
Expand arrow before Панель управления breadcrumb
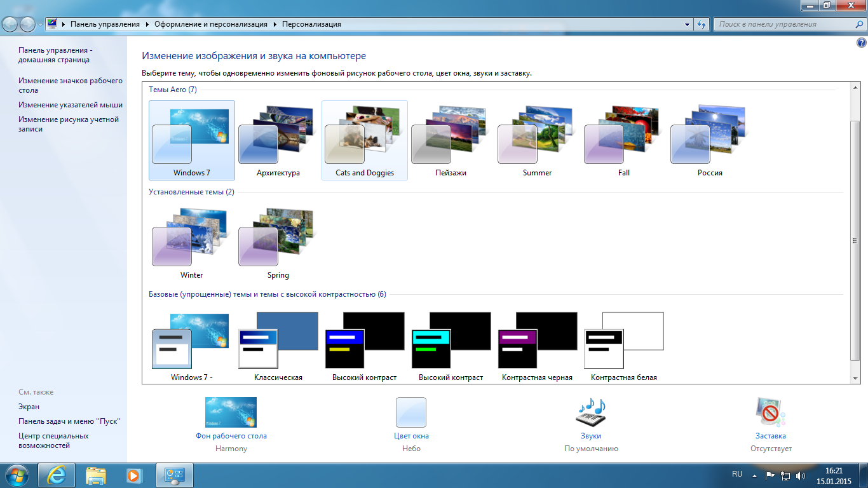click(x=64, y=24)
